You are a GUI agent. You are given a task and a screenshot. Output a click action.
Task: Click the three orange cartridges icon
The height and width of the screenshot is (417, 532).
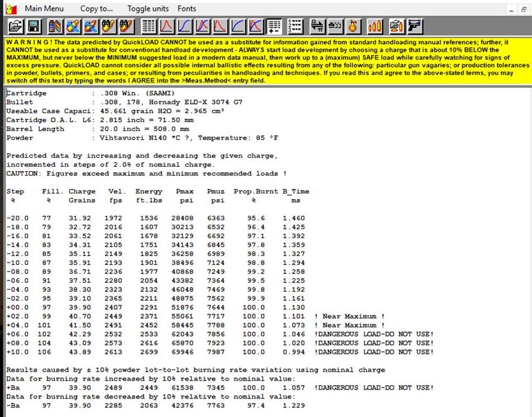point(375,26)
